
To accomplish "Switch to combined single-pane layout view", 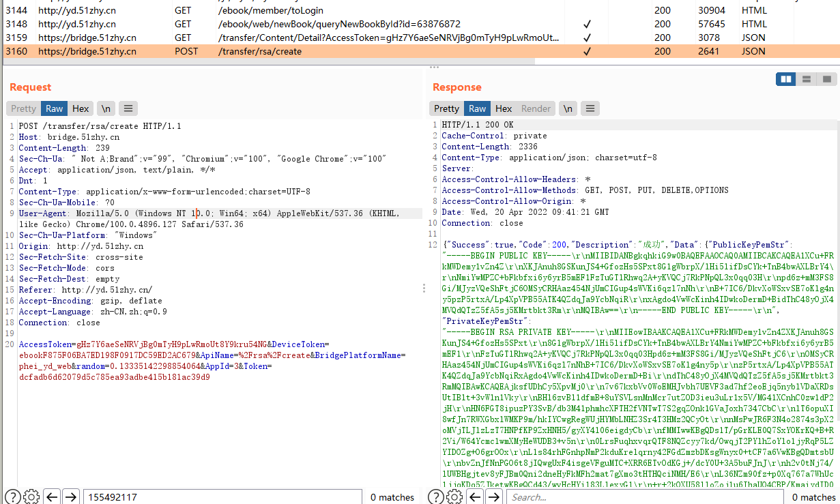I will pyautogui.click(x=826, y=79).
